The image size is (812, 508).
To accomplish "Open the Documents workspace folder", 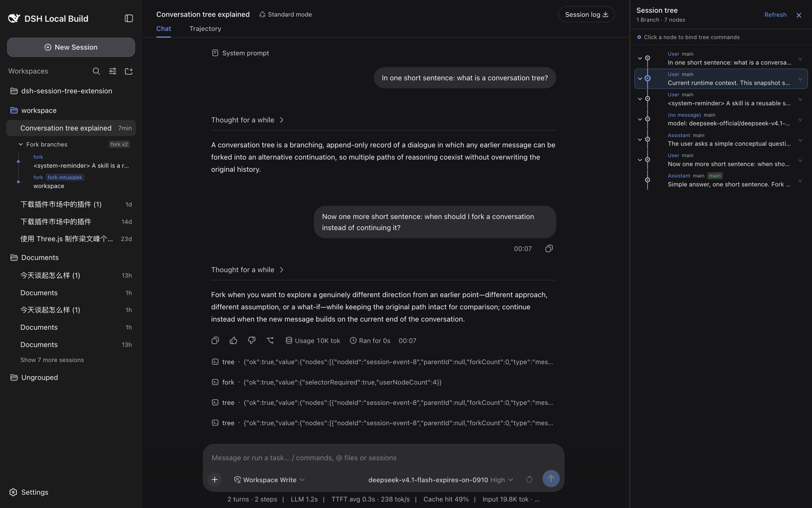I will (71, 258).
